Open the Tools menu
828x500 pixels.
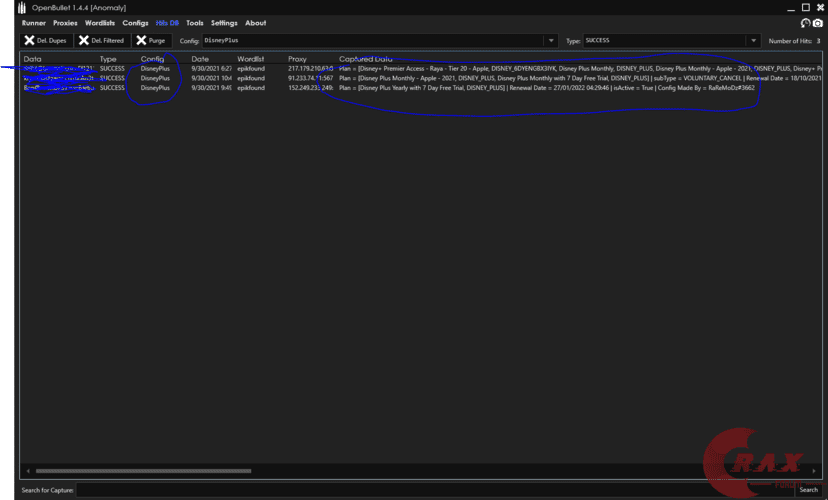194,23
